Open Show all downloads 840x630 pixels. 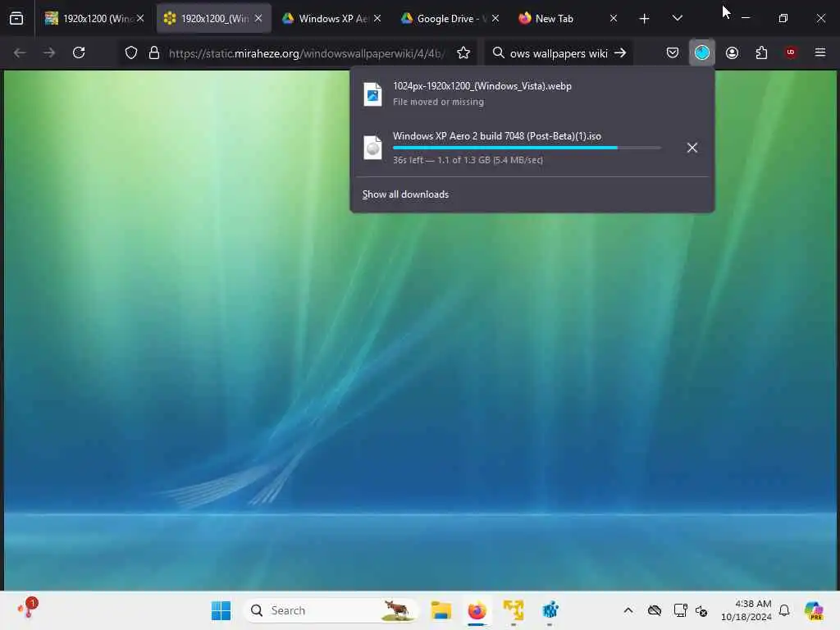pyautogui.click(x=405, y=194)
